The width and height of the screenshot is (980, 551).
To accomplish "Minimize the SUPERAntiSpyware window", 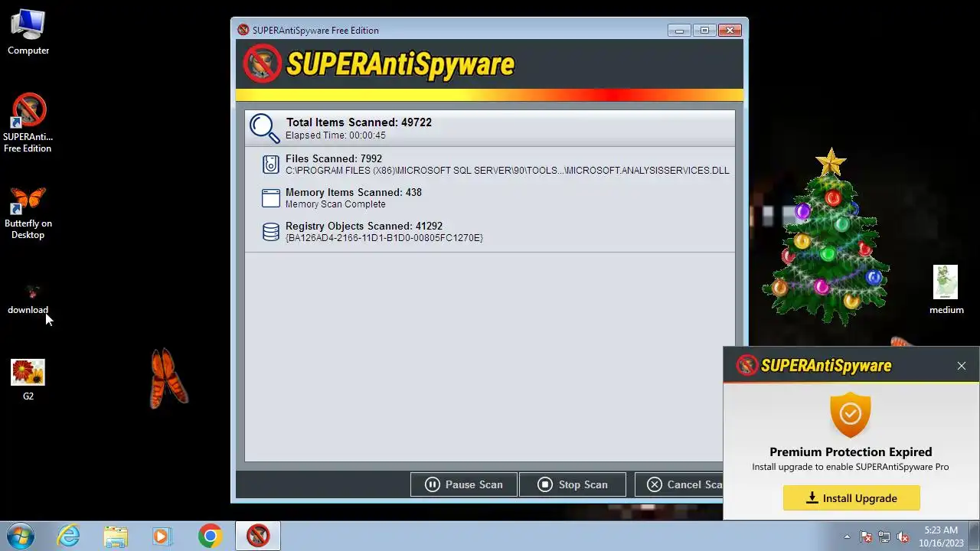I will pos(679,31).
